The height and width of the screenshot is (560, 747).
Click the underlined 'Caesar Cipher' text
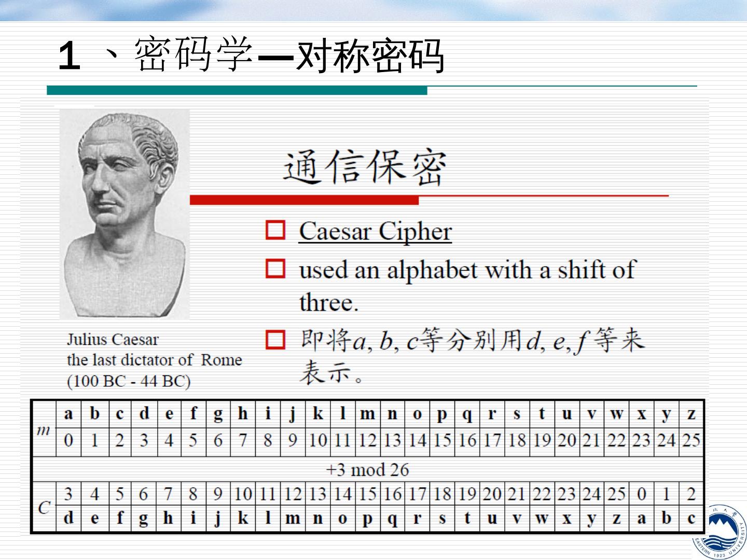pos(375,231)
